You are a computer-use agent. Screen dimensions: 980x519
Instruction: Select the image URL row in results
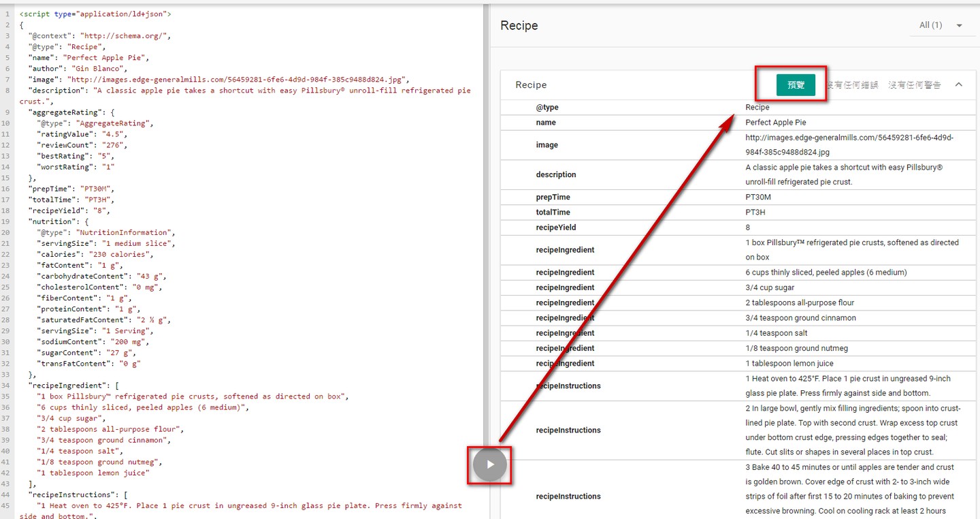pyautogui.click(x=738, y=145)
